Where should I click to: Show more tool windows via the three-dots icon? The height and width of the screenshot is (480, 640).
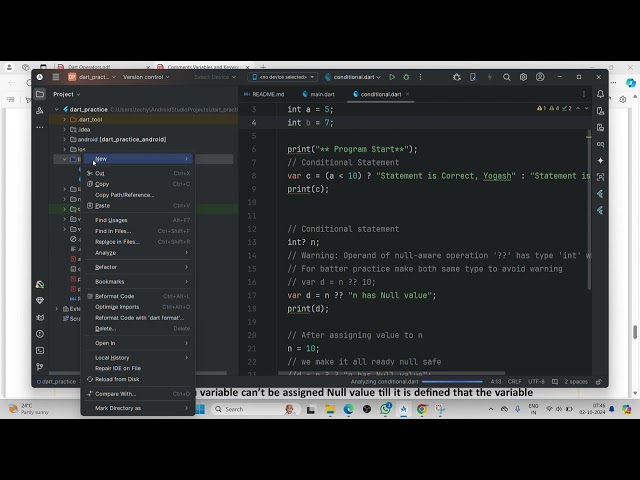coord(40,127)
